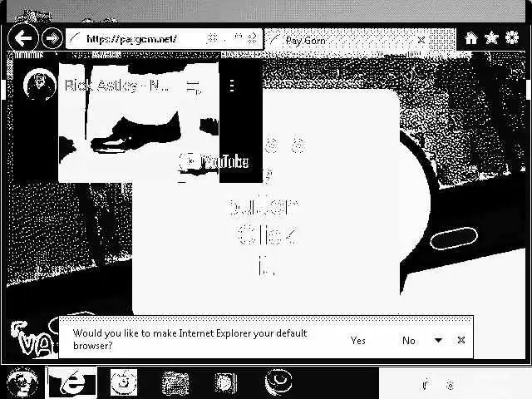Image resolution: width=532 pixels, height=399 pixels.
Task: Answer No to default browser prompt
Action: (409, 340)
